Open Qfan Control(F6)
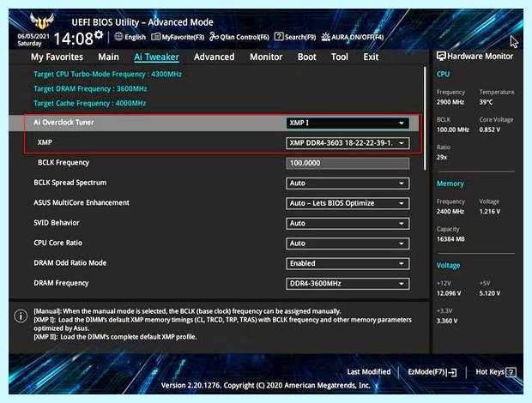 click(x=239, y=37)
